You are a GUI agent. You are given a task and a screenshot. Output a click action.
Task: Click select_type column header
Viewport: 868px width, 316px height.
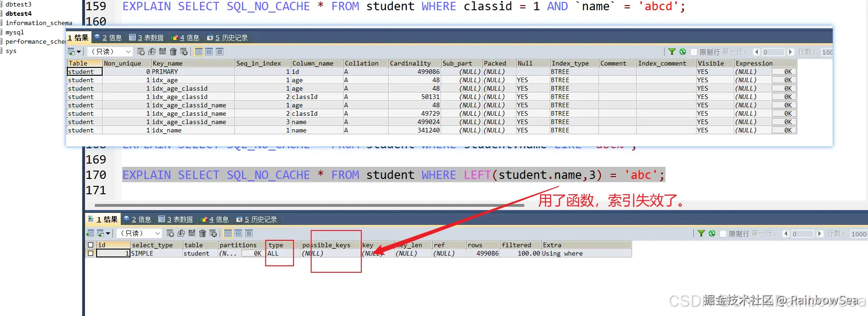tap(156, 245)
